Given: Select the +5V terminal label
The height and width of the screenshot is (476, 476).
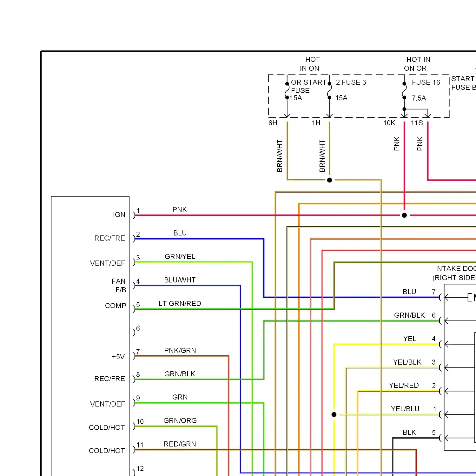Looking at the screenshot, I should (118, 357).
